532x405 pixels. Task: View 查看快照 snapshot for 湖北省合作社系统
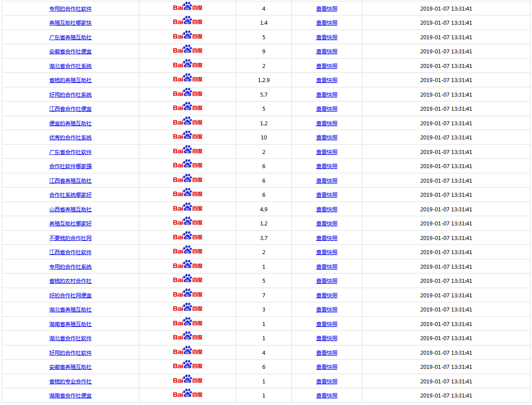click(x=327, y=66)
